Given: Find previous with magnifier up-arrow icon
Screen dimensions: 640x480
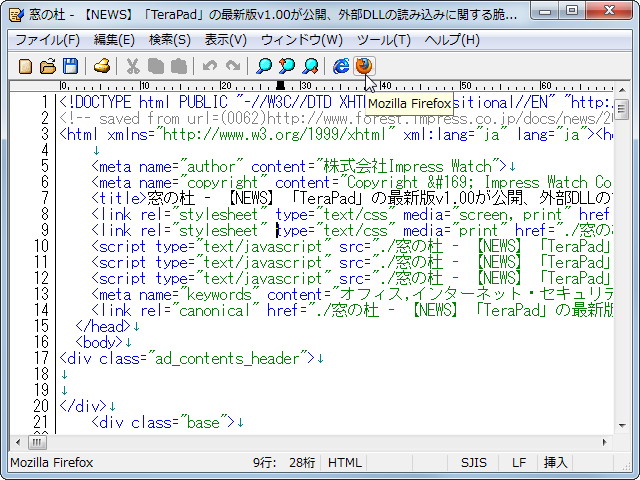Looking at the screenshot, I should [x=287, y=66].
